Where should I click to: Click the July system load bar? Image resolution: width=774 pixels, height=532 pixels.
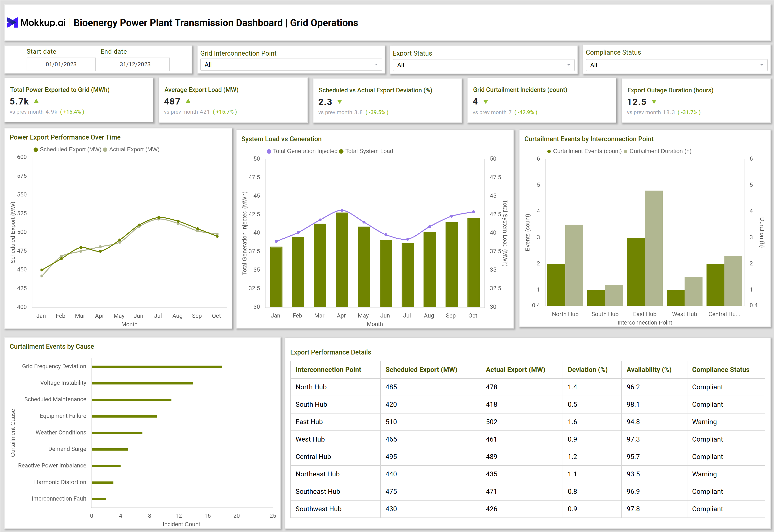(x=408, y=275)
